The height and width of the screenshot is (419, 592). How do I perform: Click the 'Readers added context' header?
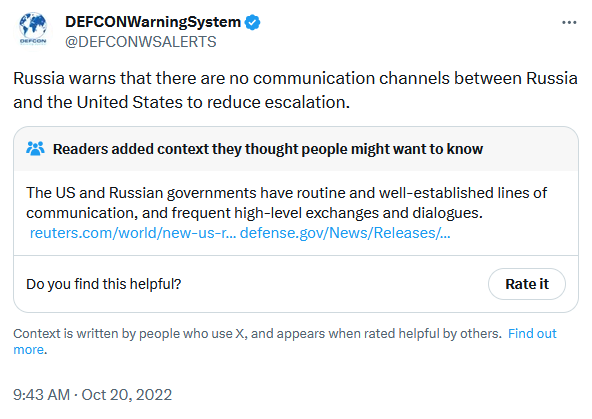[x=268, y=149]
